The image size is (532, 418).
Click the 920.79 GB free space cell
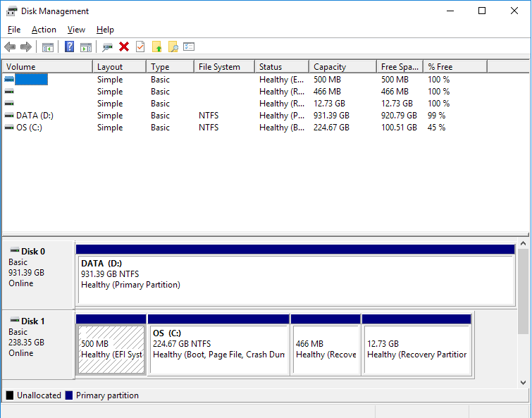point(399,116)
